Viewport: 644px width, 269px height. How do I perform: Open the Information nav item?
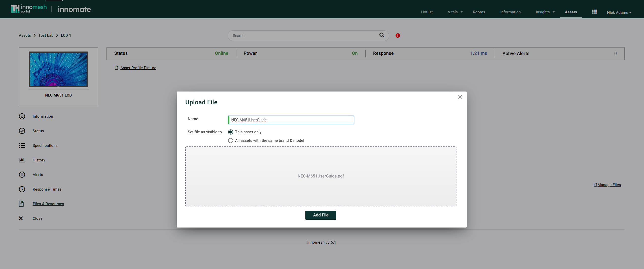(x=510, y=12)
